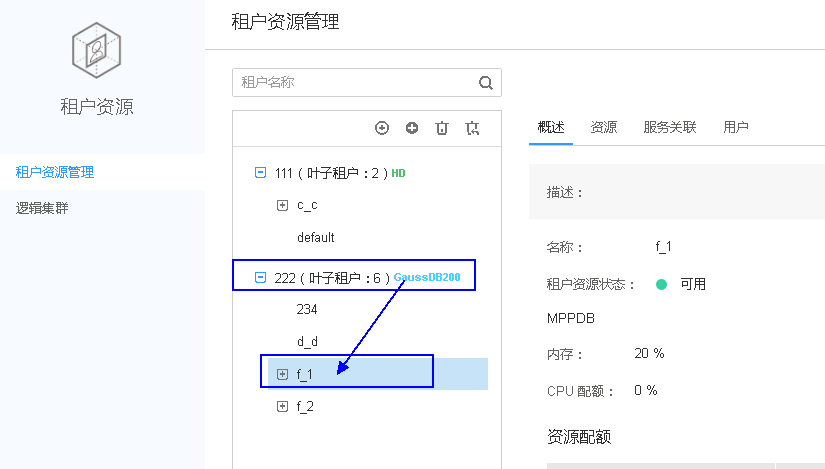Select the c_c tenant row
Image resolution: width=825 pixels, height=469 pixels.
coord(307,205)
